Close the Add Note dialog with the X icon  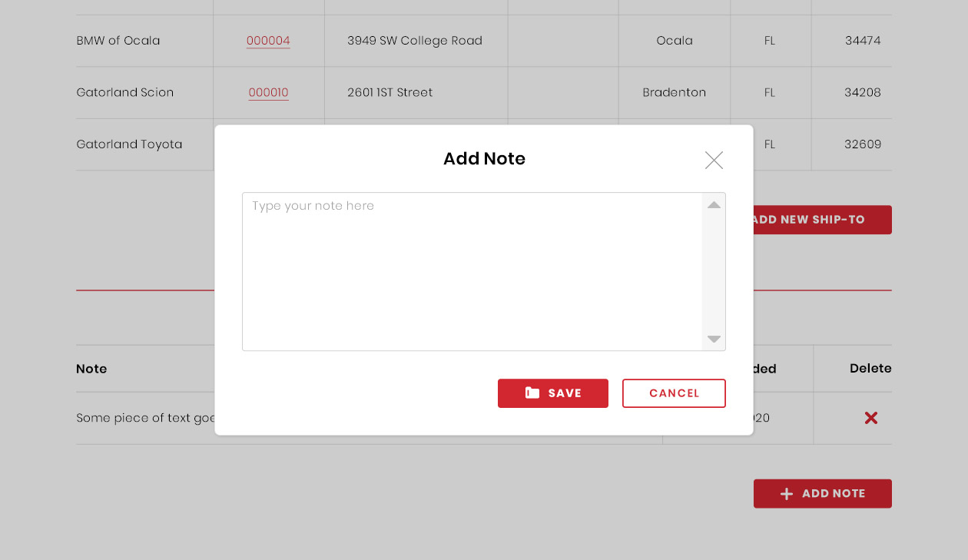click(x=714, y=160)
